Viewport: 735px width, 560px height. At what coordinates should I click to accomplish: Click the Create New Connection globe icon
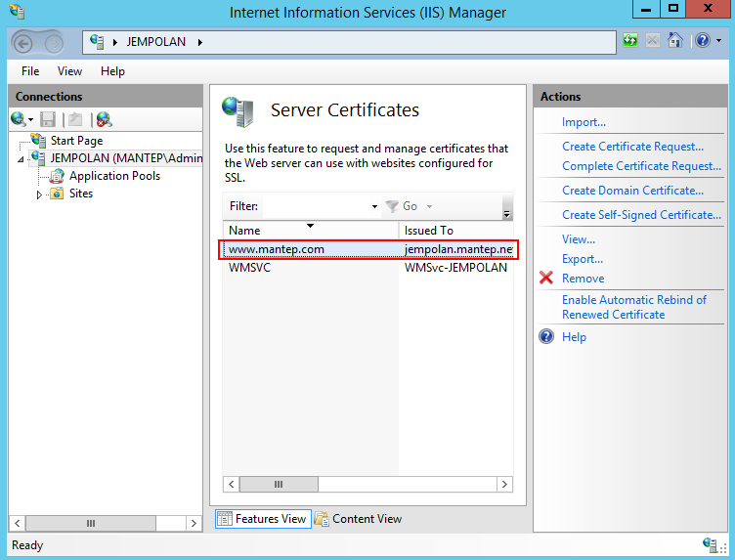point(18,119)
